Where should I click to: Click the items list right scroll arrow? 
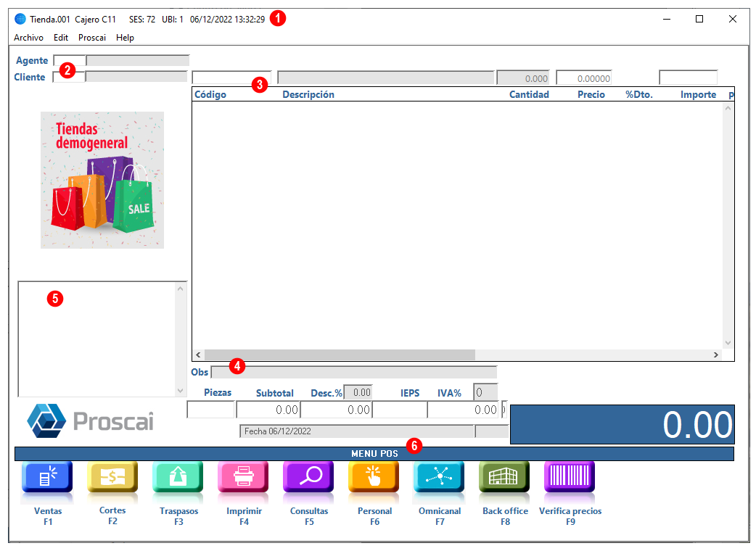coord(716,355)
